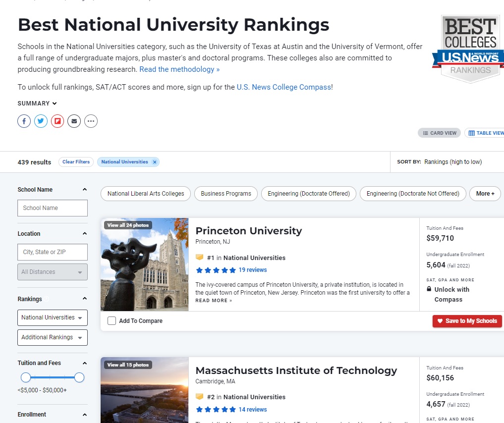The width and height of the screenshot is (504, 423).
Task: Share via the Flipboard icon
Action: tap(57, 121)
